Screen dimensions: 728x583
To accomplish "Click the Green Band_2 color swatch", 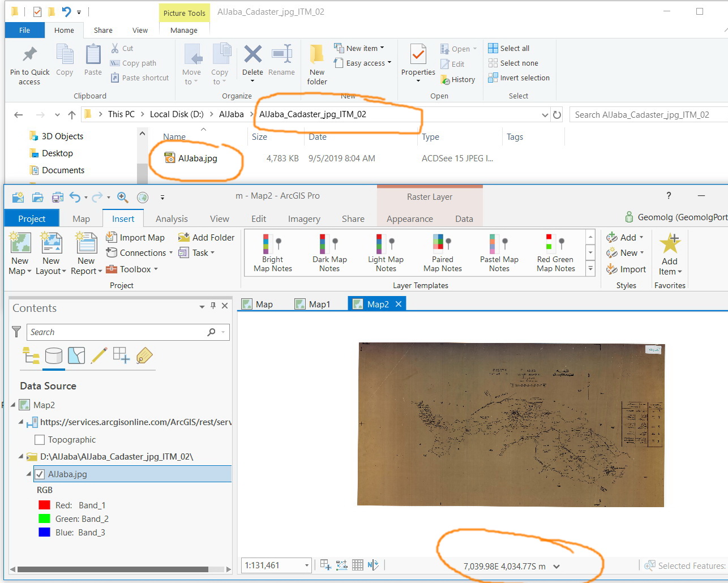I will 44,519.
